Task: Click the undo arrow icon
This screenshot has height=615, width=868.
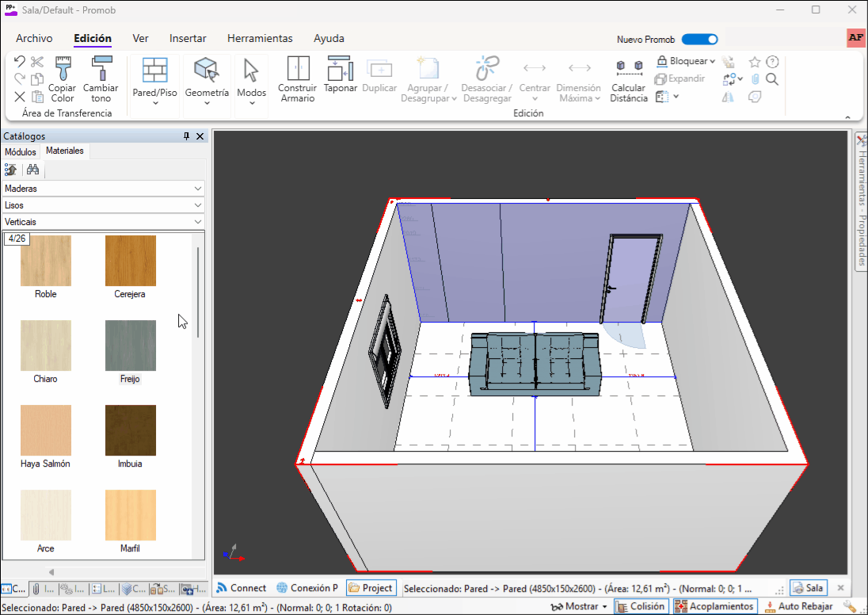Action: 20,61
